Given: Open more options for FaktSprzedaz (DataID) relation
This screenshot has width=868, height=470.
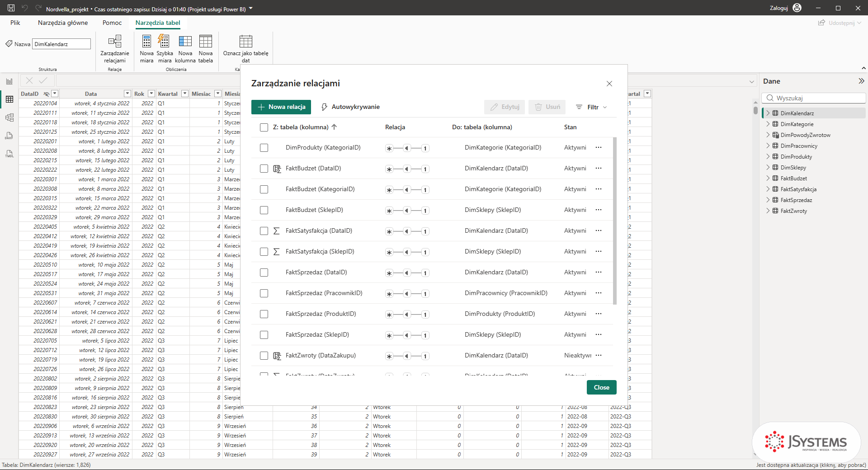Looking at the screenshot, I should click(x=599, y=272).
